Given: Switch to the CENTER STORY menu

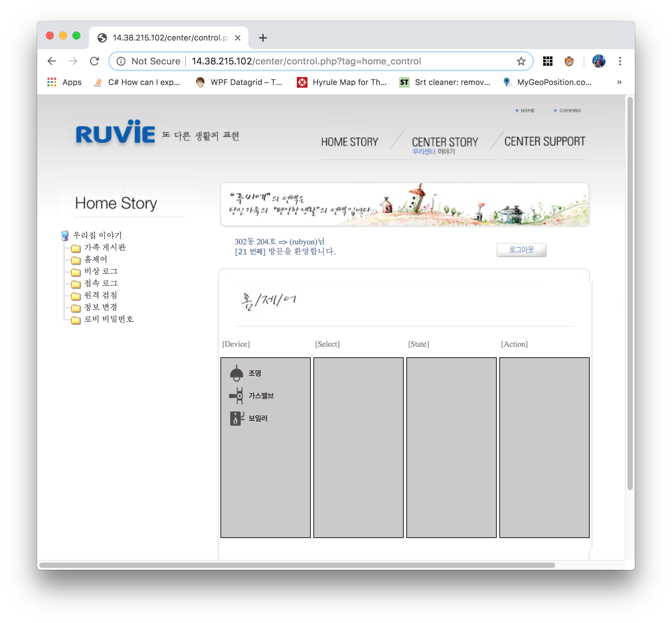Looking at the screenshot, I should tap(445, 142).
